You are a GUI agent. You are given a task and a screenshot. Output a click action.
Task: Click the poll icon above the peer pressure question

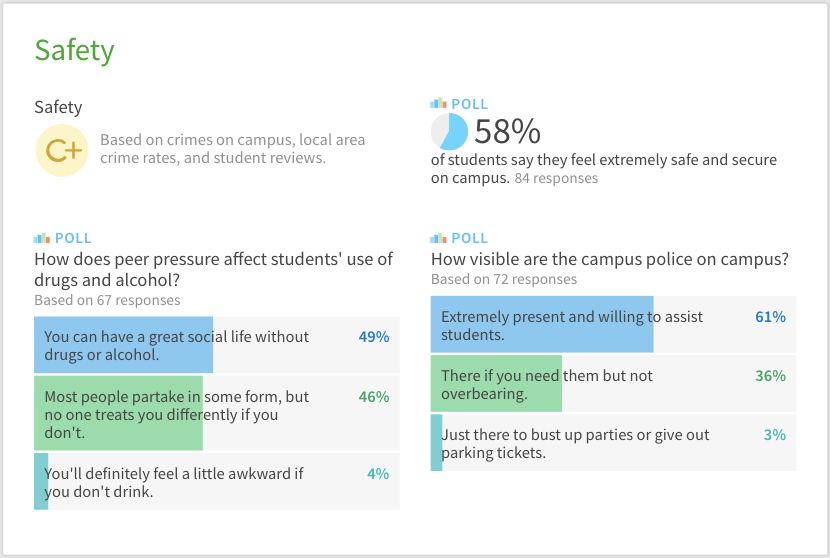coord(41,238)
